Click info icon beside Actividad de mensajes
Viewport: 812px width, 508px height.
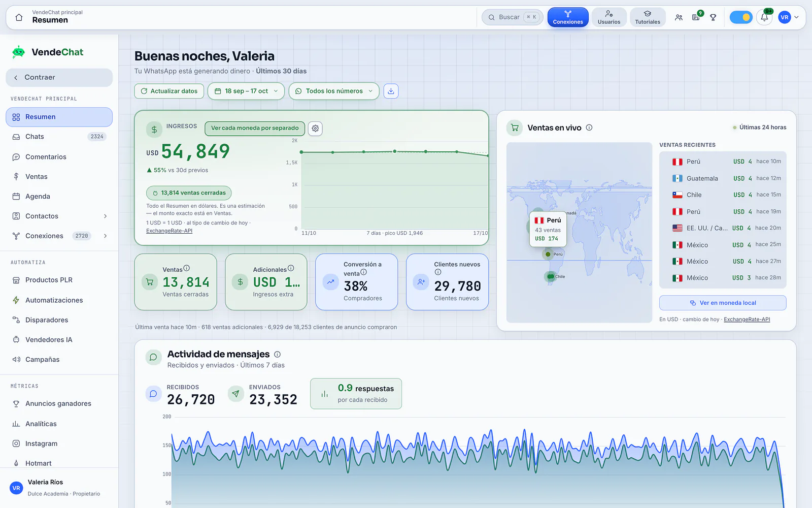(x=277, y=355)
